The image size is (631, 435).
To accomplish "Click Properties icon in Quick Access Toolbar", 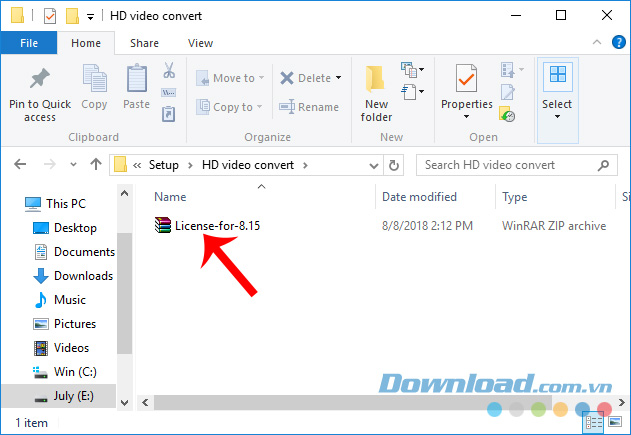I will click(50, 16).
